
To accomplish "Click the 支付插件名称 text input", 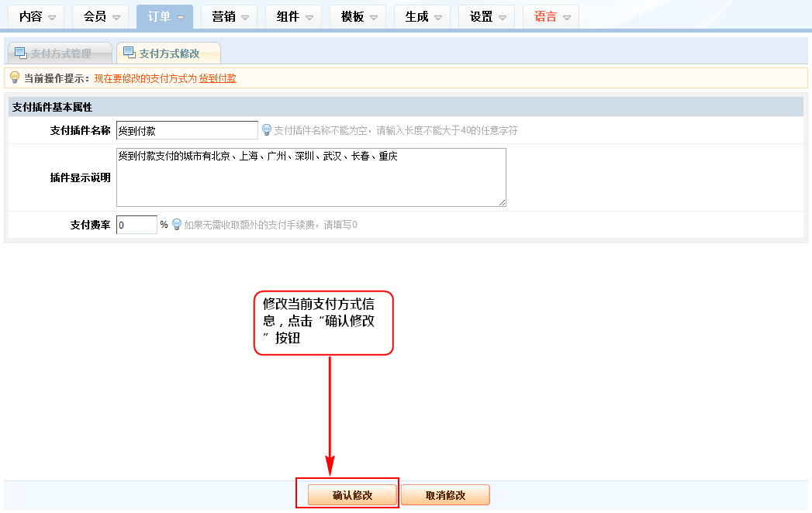I will 187,130.
